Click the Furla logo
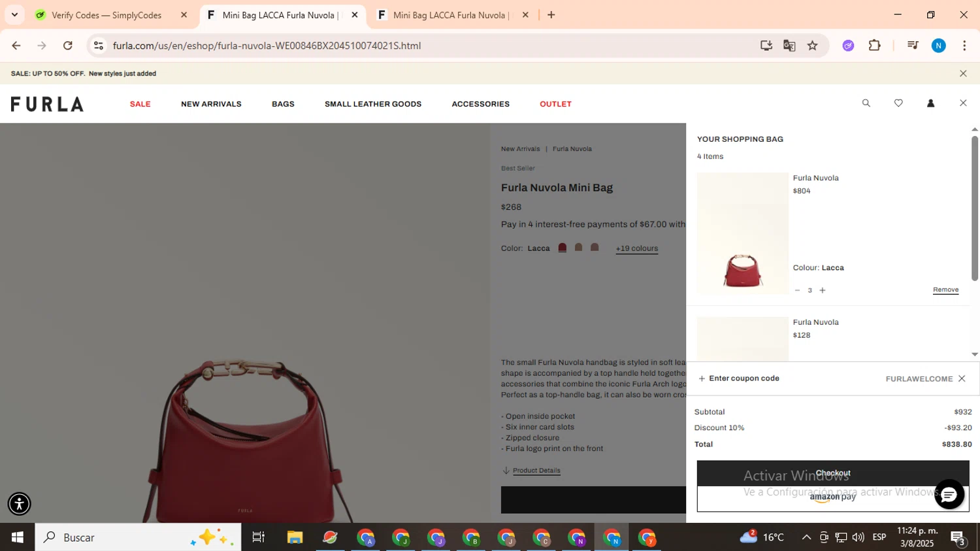This screenshot has width=980, height=551. point(47,104)
